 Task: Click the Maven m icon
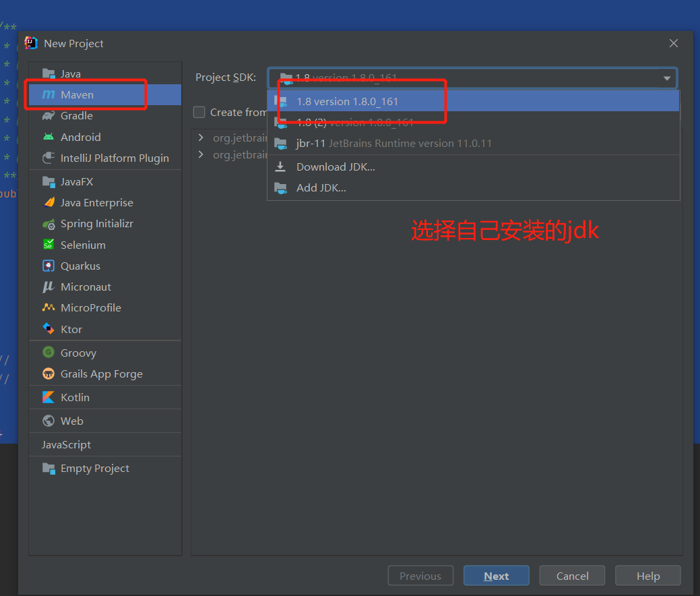click(49, 94)
